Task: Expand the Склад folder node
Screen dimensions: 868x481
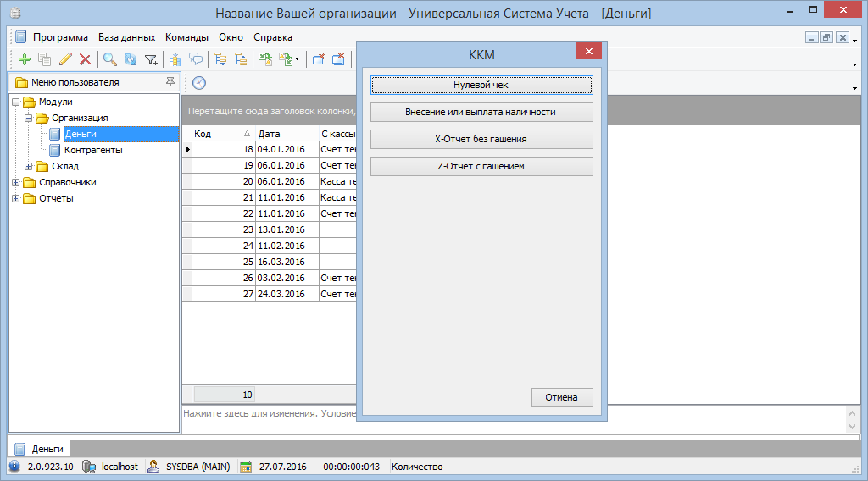Action: 29,167
